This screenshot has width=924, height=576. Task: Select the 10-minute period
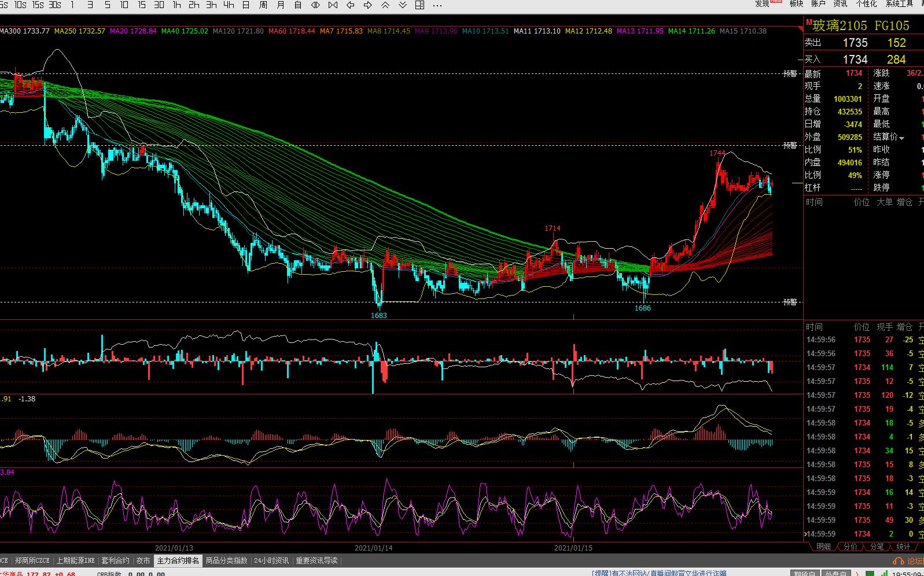124,5
